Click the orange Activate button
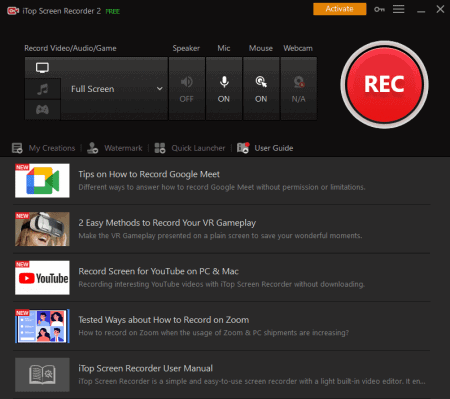The height and width of the screenshot is (399, 450). [x=339, y=9]
